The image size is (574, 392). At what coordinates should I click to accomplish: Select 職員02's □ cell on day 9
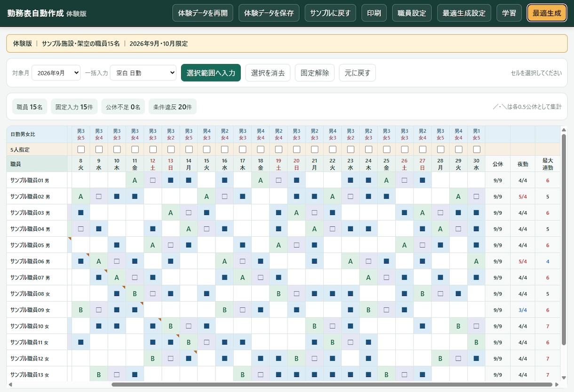(x=99, y=196)
